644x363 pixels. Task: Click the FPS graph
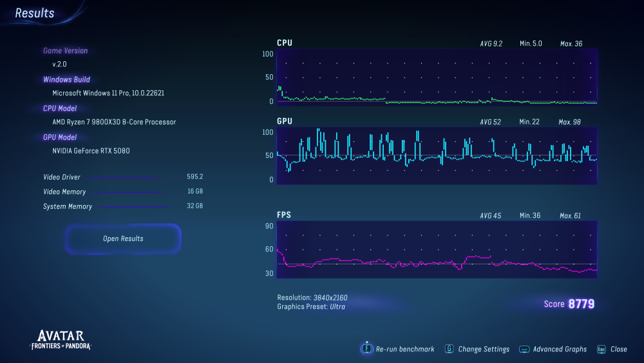(437, 250)
